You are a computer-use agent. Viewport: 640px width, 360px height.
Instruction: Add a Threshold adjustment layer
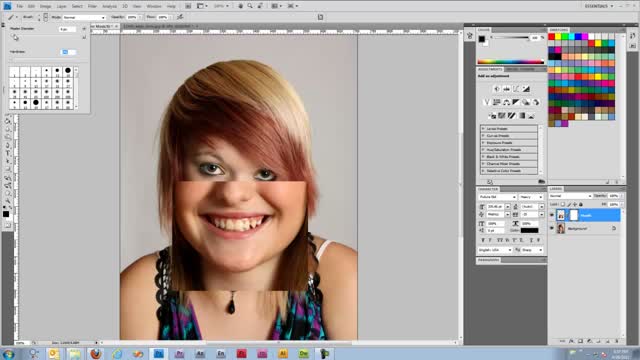[x=512, y=116]
